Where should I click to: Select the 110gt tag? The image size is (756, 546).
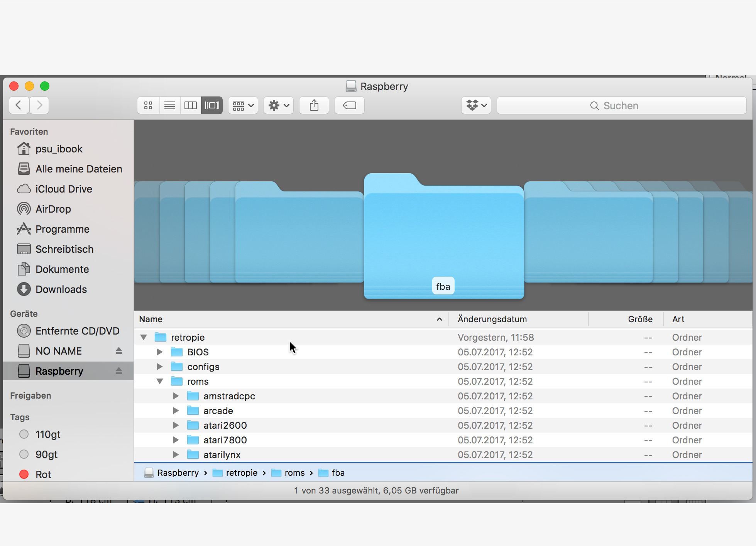tap(47, 434)
